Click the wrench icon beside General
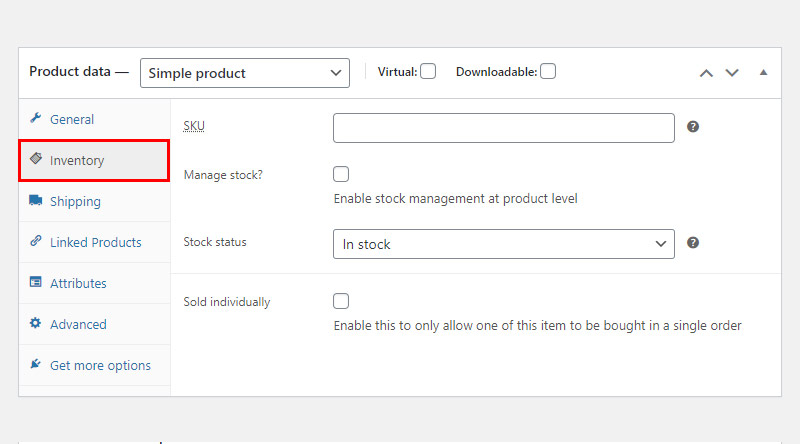Image resolution: width=800 pixels, height=444 pixels. point(35,118)
